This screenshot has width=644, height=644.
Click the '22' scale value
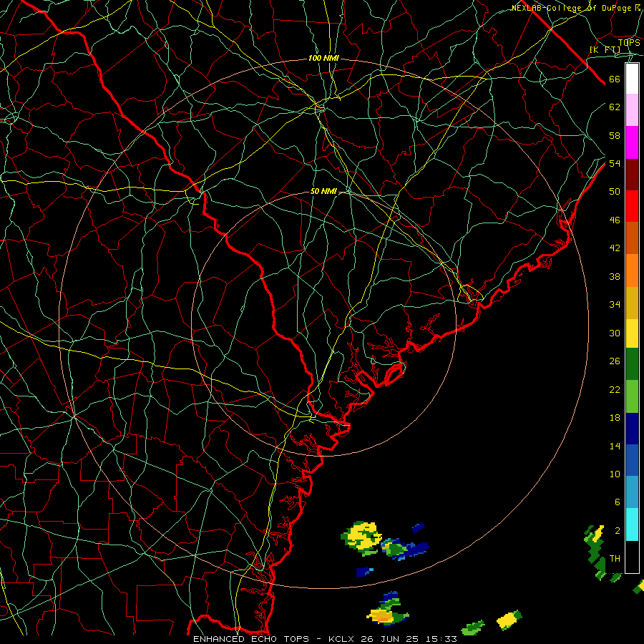615,390
